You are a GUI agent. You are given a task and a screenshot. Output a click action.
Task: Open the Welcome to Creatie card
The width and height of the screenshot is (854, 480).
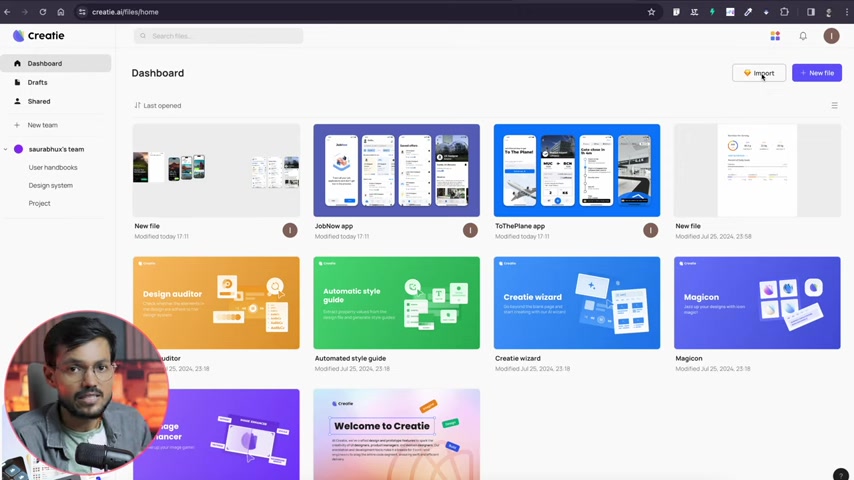tap(396, 434)
